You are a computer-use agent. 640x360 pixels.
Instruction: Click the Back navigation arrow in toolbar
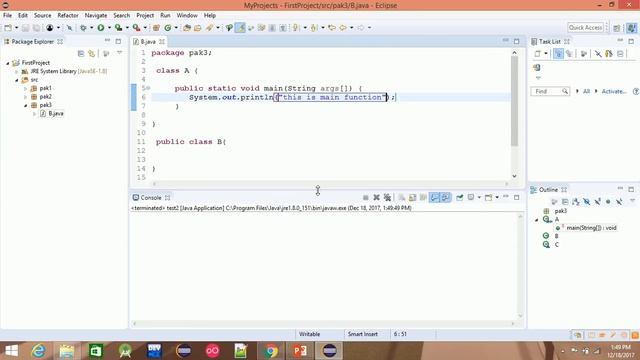click(x=343, y=28)
